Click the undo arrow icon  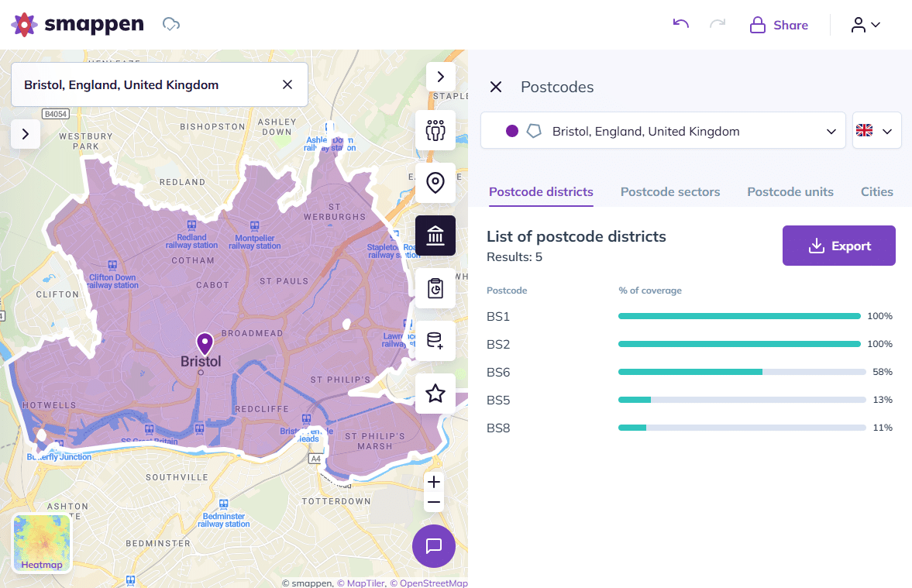(x=680, y=24)
